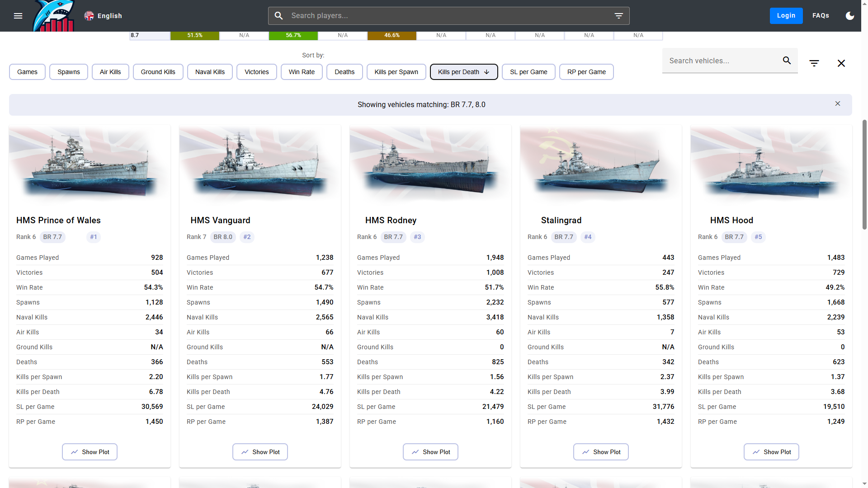The width and height of the screenshot is (868, 488).
Task: Sort vehicles by Naval Kills
Action: [x=210, y=72]
